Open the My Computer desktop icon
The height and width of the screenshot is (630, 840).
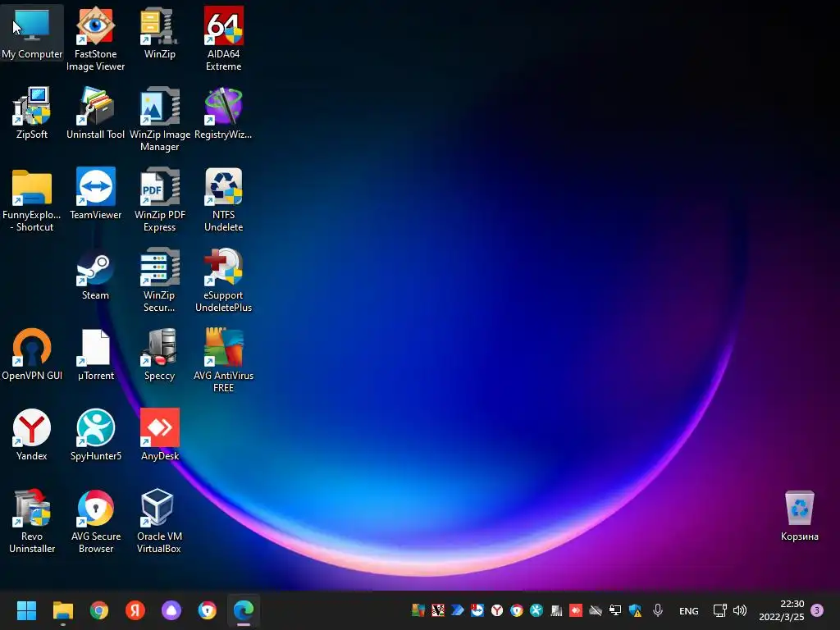pyautogui.click(x=32, y=32)
